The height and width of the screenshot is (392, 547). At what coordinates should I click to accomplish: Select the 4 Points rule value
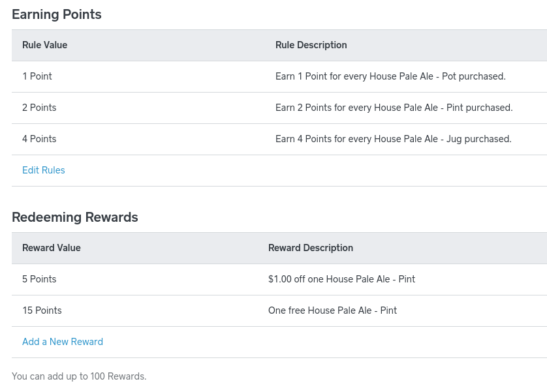click(x=39, y=139)
